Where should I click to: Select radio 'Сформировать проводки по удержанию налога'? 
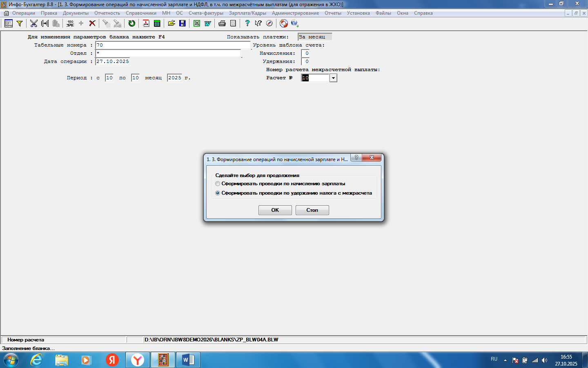218,193
